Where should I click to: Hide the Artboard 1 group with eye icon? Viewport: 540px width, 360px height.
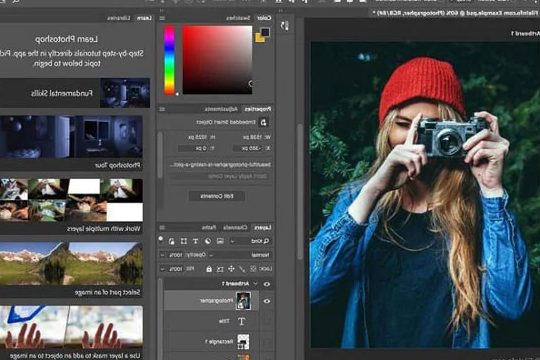point(267,284)
